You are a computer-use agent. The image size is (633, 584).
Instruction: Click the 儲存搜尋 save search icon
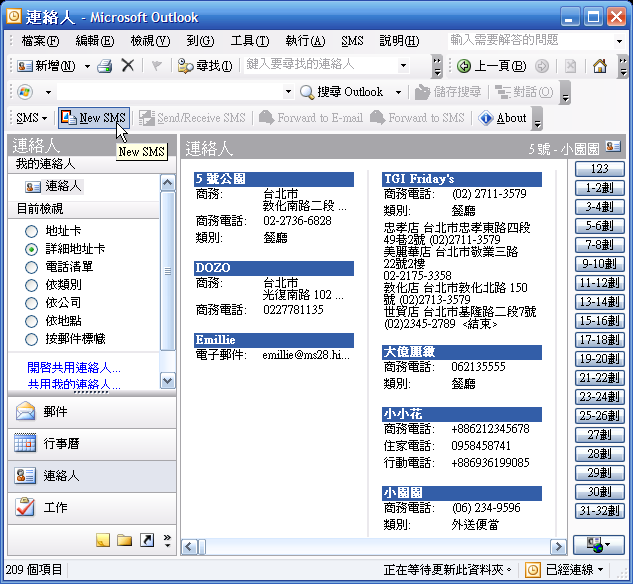click(422, 92)
